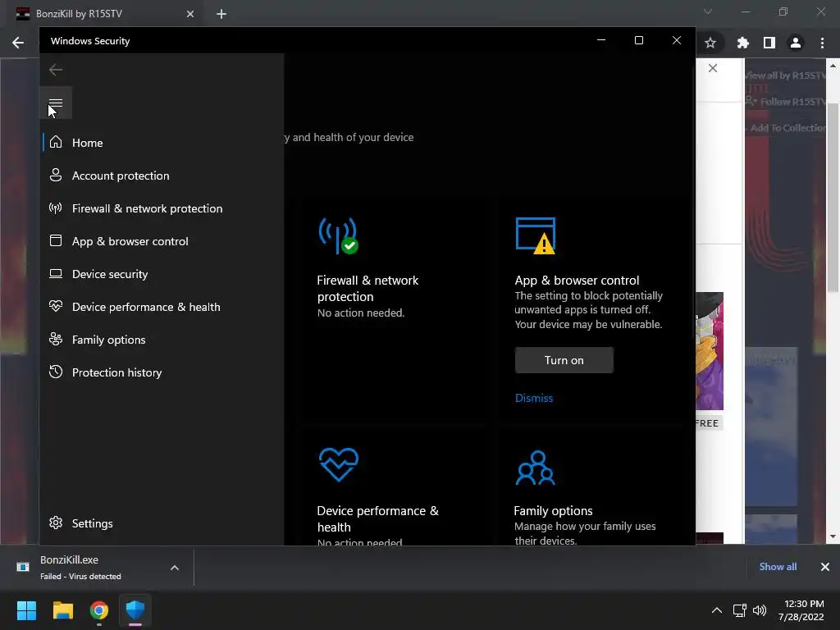Open the Device performance & health tile heading
840x630 pixels.
coord(377,518)
